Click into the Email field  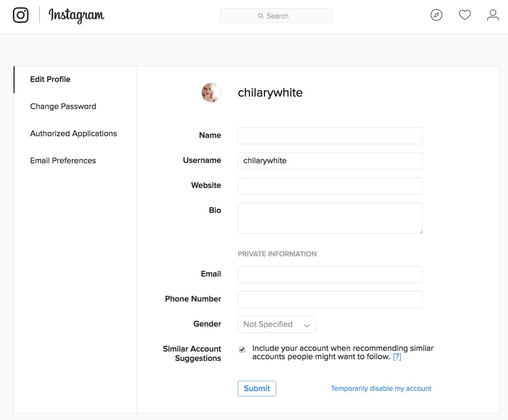click(330, 275)
